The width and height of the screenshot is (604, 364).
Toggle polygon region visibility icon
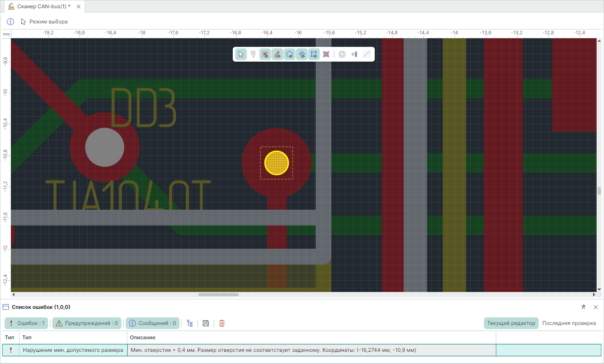(290, 54)
